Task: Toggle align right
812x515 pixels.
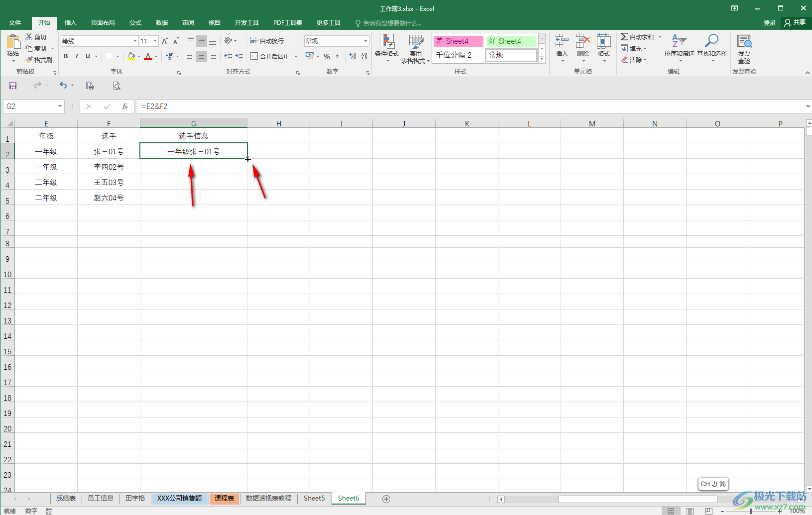Action: (213, 56)
